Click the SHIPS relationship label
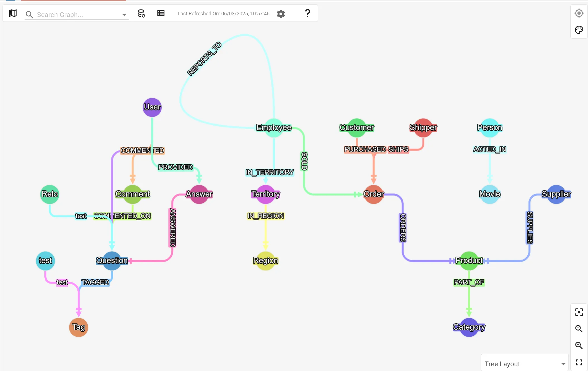The image size is (588, 371). tap(398, 149)
